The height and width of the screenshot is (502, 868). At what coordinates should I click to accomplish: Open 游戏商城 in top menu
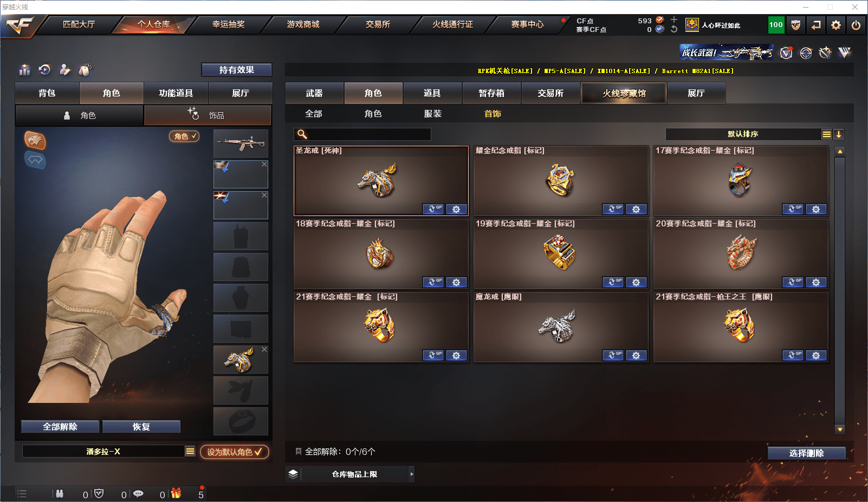pos(303,24)
